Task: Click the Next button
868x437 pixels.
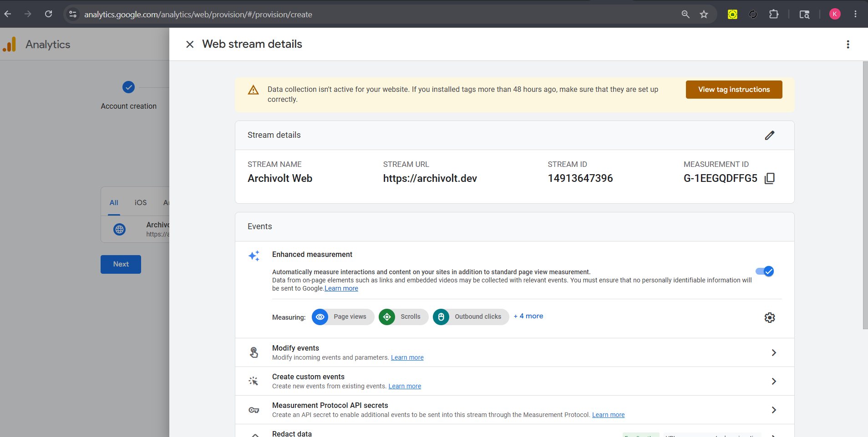Action: tap(121, 264)
